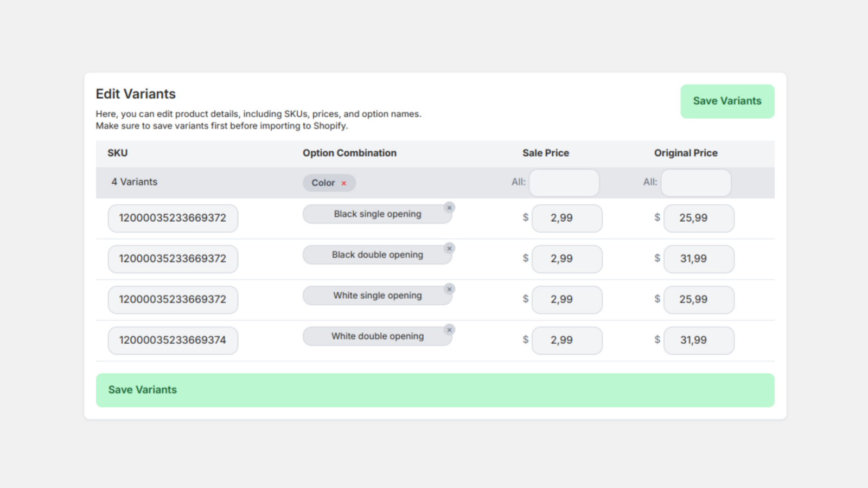Edit the 25,99 original price of first variant
Image resolution: width=868 pixels, height=488 pixels.
pos(699,218)
